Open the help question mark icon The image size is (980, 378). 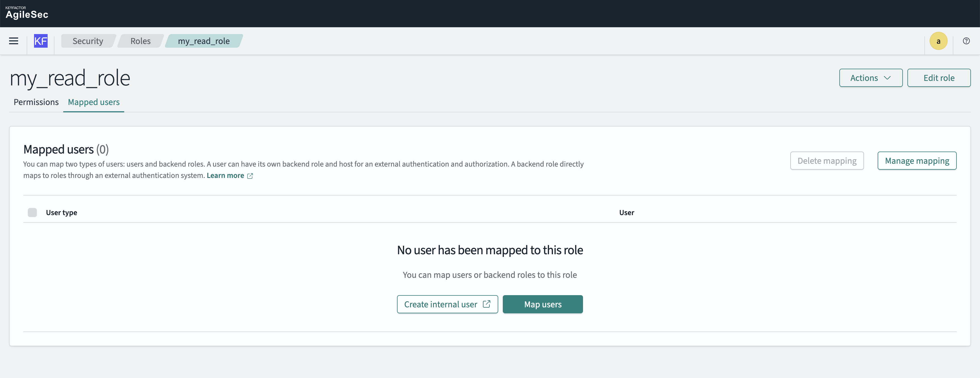[x=966, y=41]
